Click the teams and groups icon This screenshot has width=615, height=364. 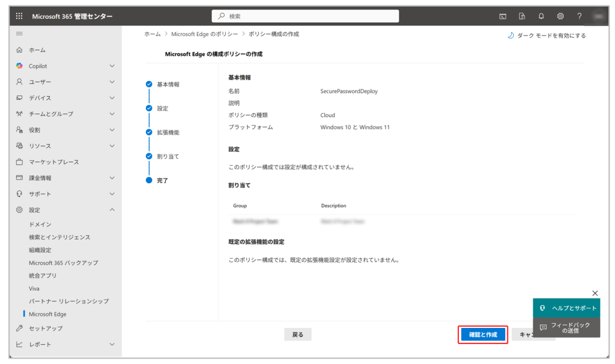[x=19, y=114]
